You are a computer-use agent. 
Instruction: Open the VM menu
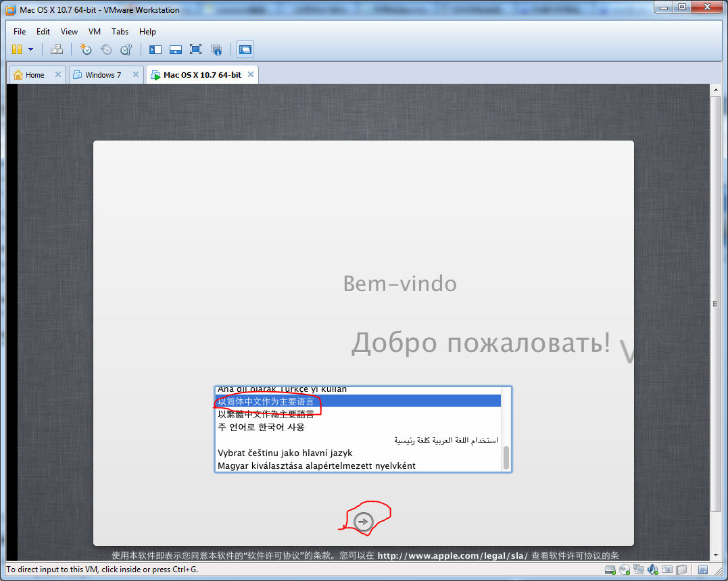point(95,32)
